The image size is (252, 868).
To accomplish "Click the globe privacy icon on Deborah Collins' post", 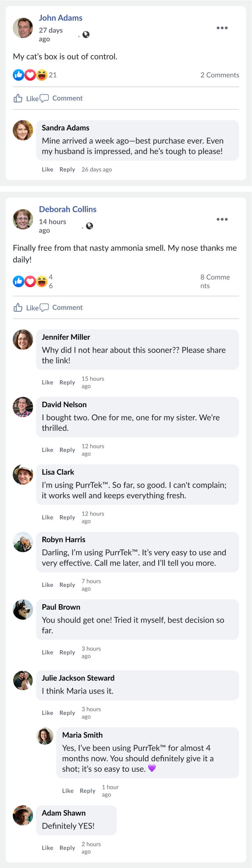I will point(89,226).
